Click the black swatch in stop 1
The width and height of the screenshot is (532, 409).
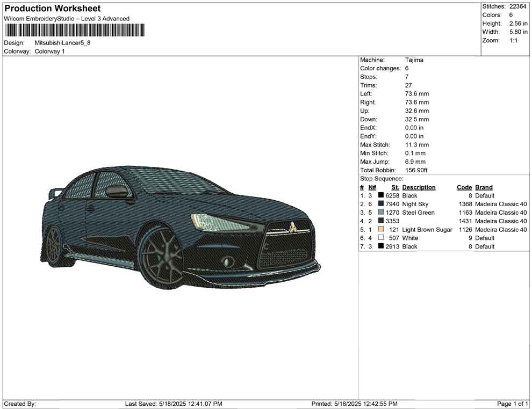pos(381,196)
